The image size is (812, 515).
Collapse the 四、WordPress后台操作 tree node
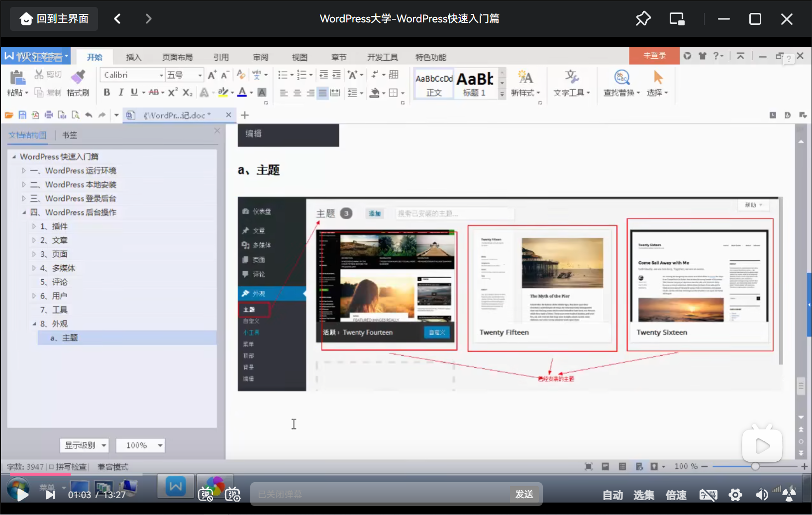tap(24, 212)
